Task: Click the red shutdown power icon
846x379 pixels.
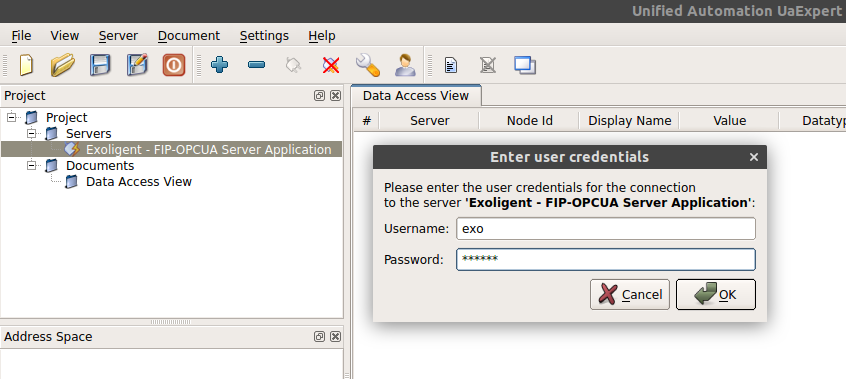Action: [174, 65]
